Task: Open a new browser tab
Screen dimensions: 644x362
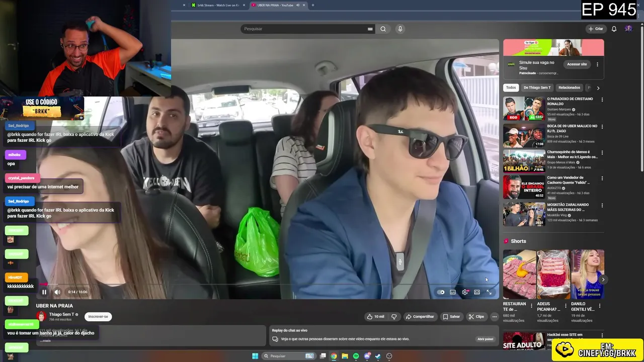Action: (313, 5)
